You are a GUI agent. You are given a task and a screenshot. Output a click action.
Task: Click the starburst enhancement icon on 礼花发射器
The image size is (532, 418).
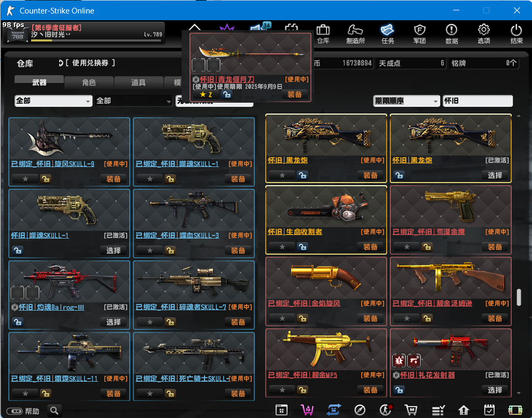pyautogui.click(x=399, y=361)
